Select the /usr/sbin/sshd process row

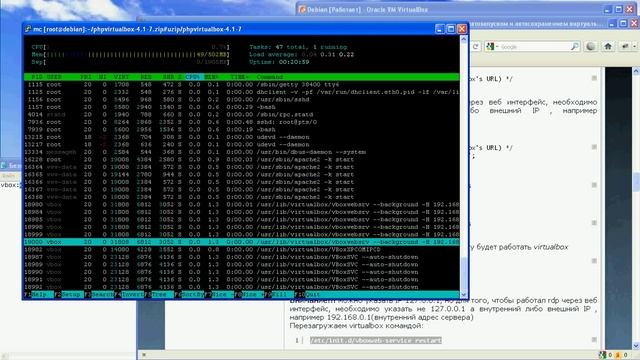tap(242, 100)
